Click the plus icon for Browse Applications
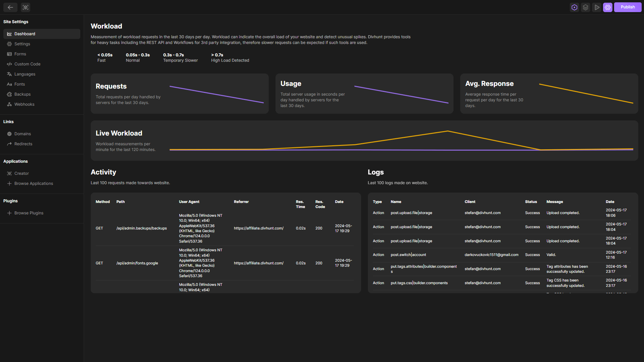Viewport: 644px width, 362px height. tap(9, 184)
